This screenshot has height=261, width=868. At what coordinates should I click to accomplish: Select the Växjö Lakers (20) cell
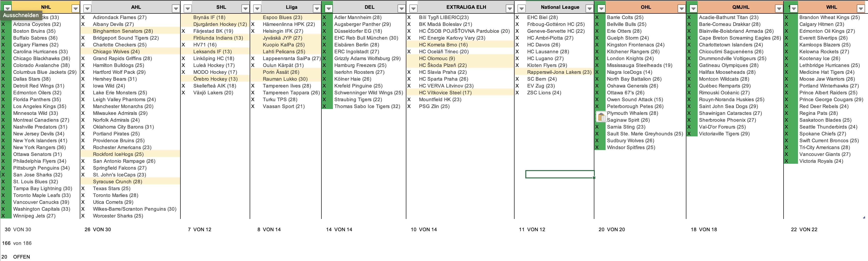pyautogui.click(x=221, y=92)
